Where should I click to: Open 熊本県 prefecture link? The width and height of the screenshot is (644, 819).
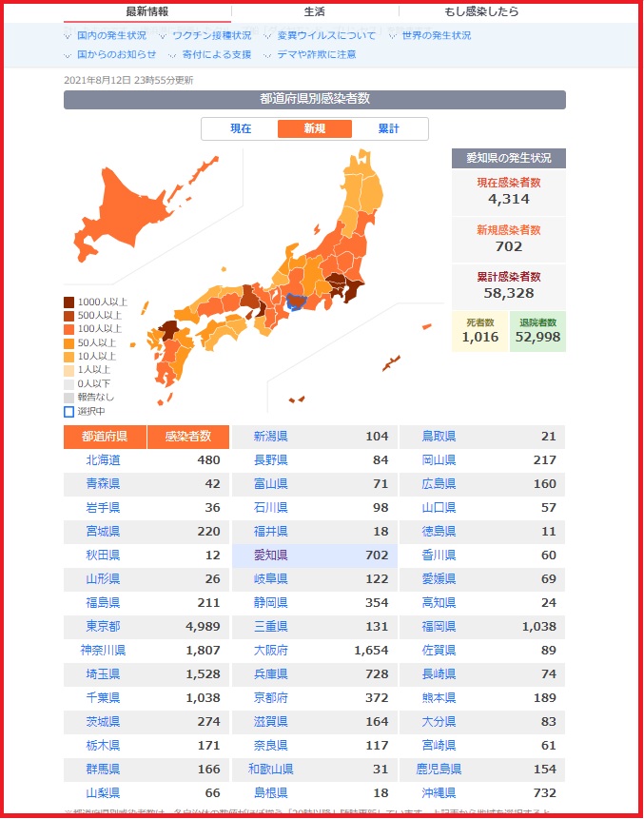[439, 698]
